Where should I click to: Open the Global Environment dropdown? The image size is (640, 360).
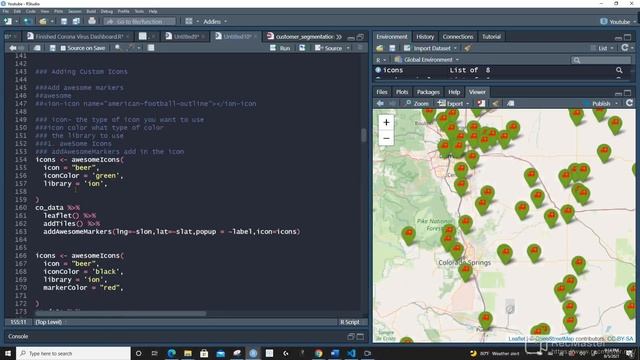(x=427, y=60)
